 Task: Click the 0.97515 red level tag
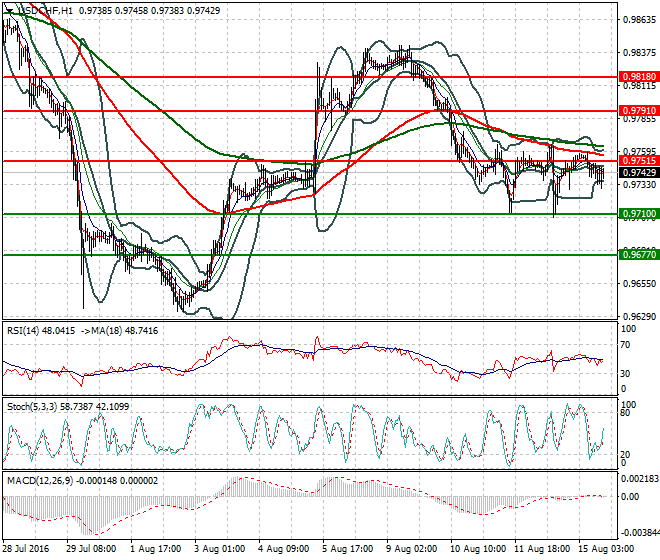point(639,160)
